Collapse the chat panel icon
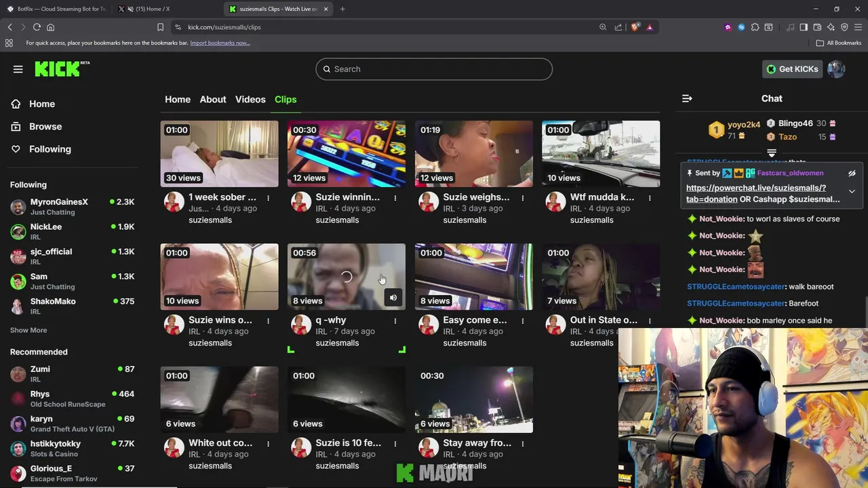Screen dimensions: 868x488 687,98
